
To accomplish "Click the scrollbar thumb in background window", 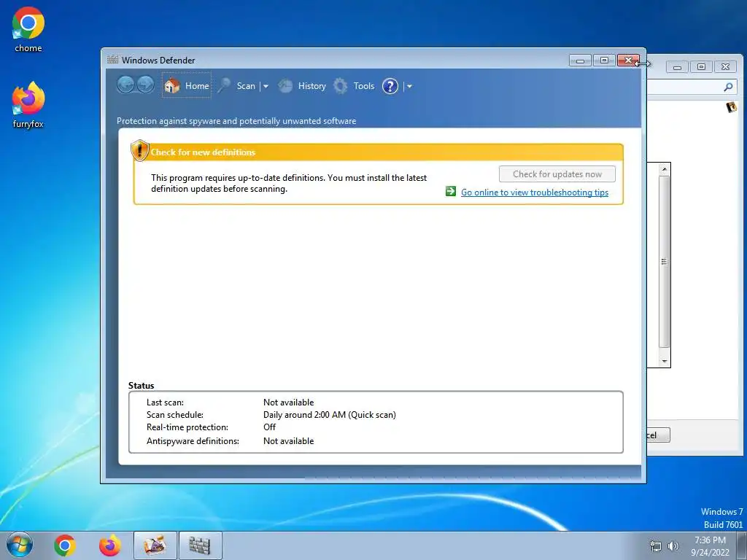I will coord(664,262).
